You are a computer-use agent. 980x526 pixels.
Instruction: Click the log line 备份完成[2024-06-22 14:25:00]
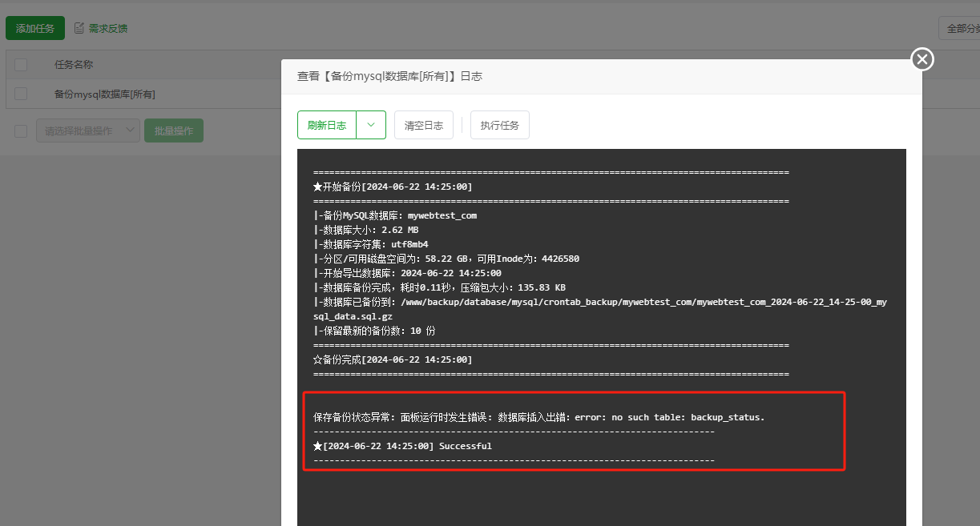pos(393,359)
